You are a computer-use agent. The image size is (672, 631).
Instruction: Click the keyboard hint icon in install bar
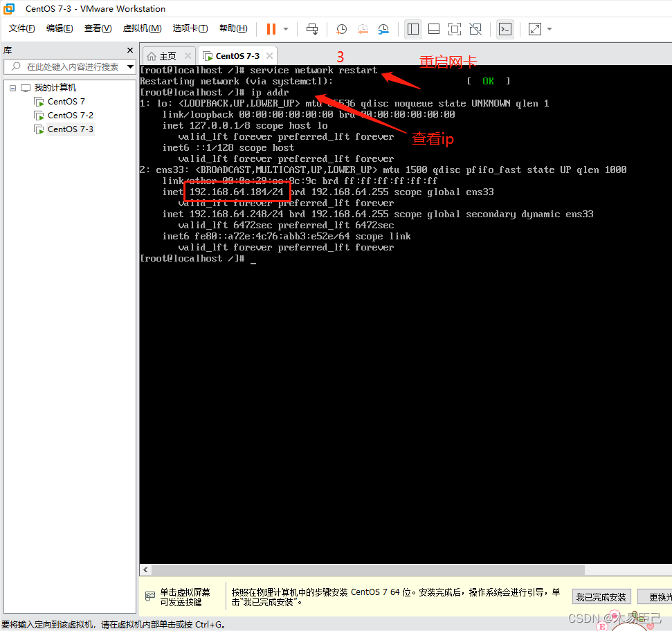coord(150,596)
